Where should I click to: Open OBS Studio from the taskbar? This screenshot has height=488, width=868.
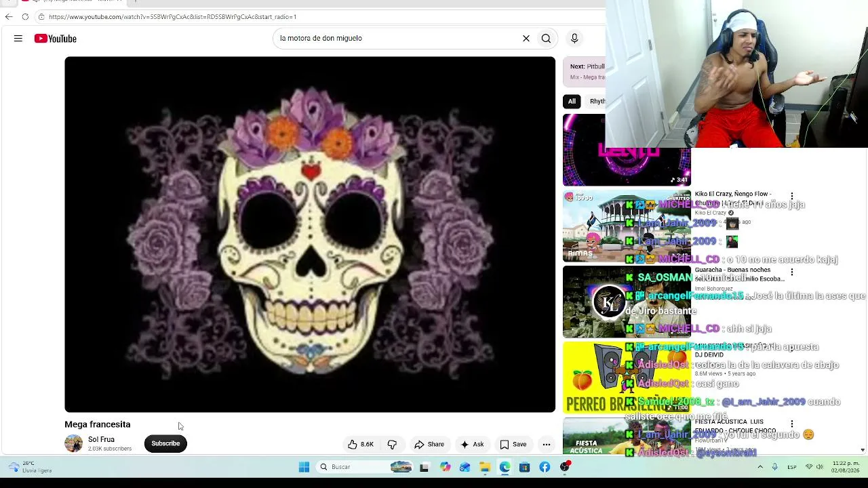(x=565, y=467)
